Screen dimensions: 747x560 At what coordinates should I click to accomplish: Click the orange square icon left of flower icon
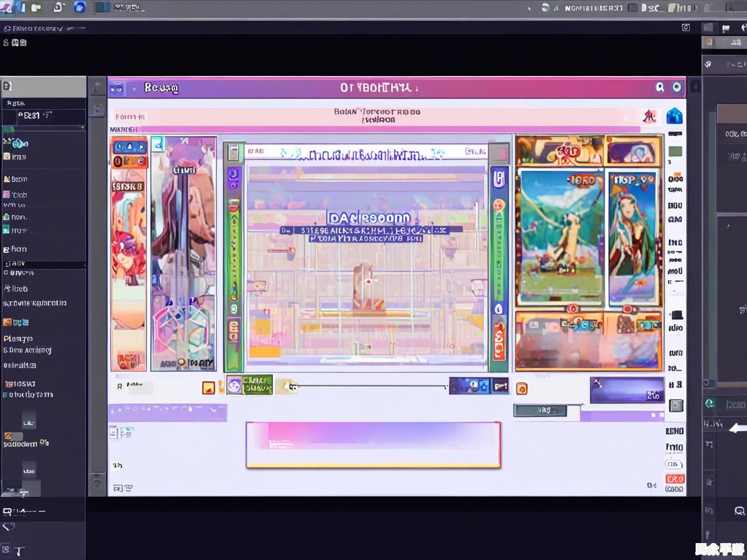[208, 388]
